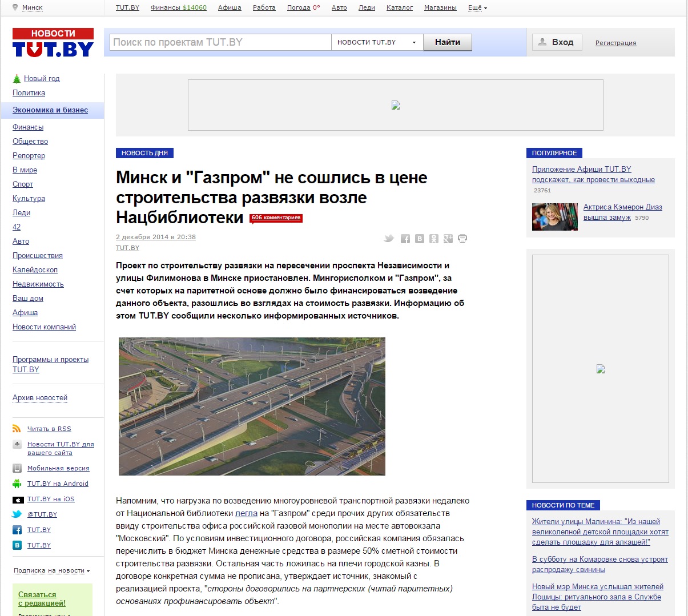Open 'Финансы $14060' in the top bar
This screenshot has height=616, width=688.
pyautogui.click(x=179, y=7)
